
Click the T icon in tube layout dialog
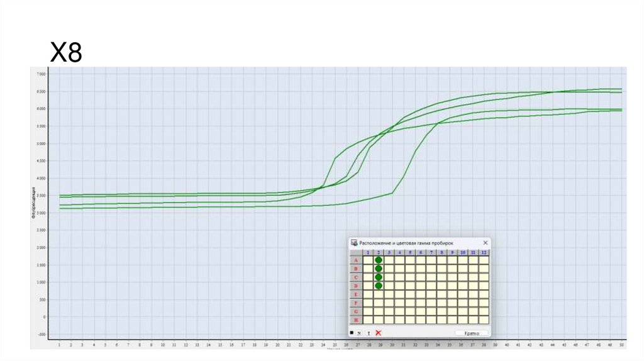(x=369, y=333)
